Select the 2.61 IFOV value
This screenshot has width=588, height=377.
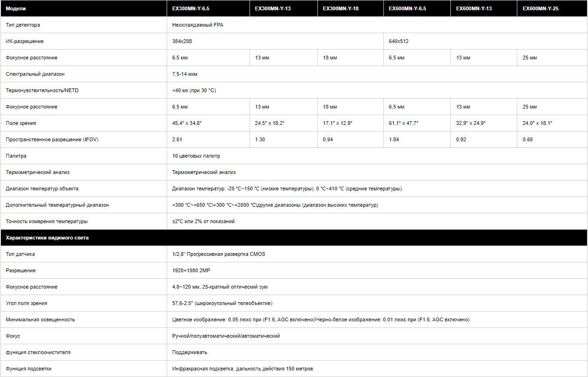click(x=177, y=139)
